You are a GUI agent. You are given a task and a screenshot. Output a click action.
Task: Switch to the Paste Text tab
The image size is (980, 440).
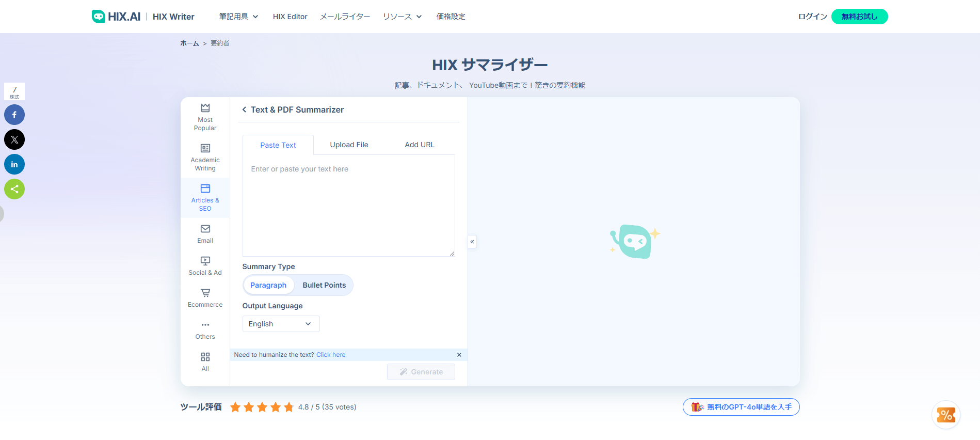(278, 145)
